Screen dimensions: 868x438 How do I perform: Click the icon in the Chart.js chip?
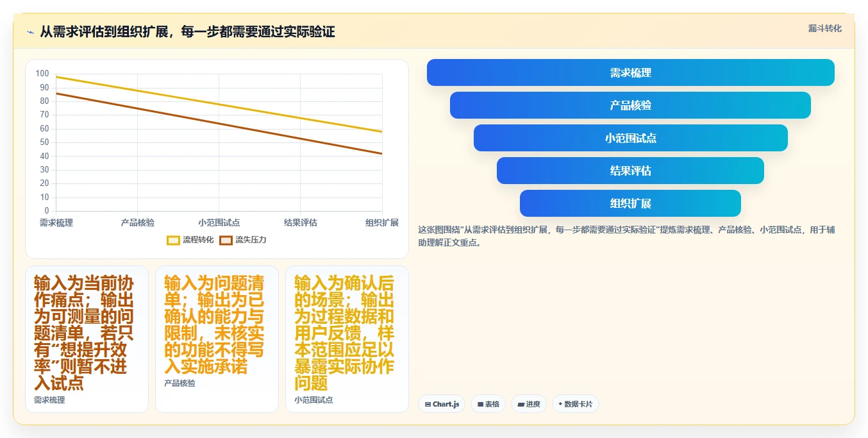point(428,405)
